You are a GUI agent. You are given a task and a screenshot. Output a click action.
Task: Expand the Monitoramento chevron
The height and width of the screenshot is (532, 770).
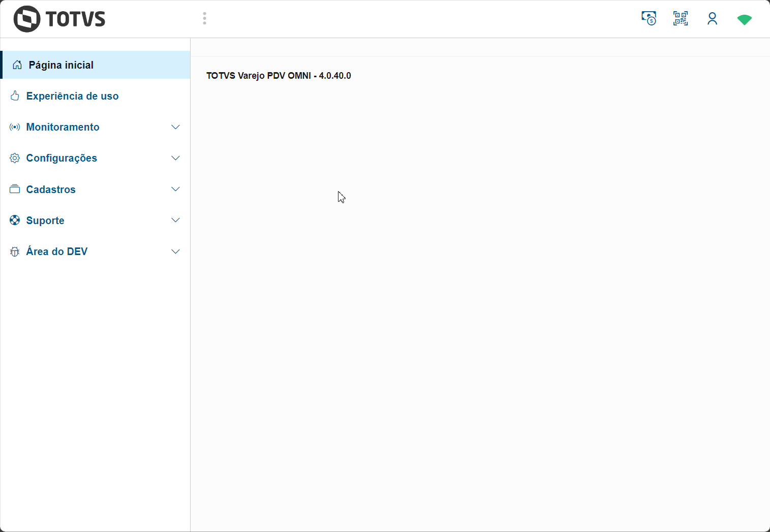(x=175, y=127)
